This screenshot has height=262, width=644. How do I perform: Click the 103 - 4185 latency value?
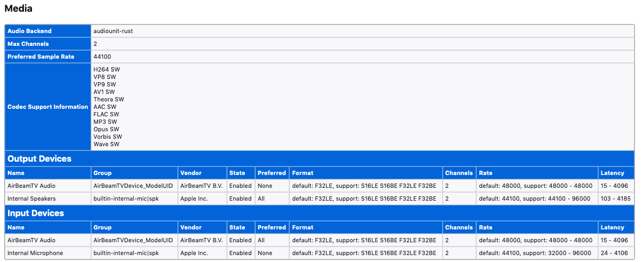point(615,199)
